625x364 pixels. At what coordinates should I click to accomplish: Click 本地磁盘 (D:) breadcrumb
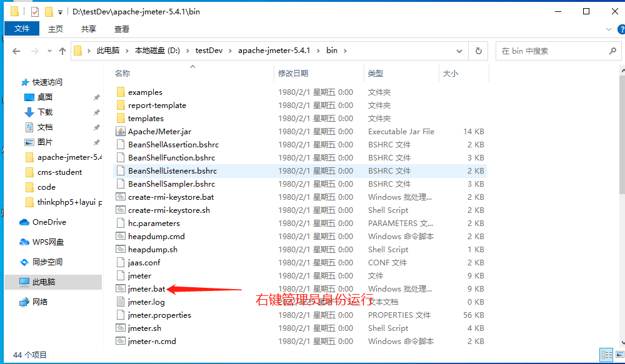point(157,51)
